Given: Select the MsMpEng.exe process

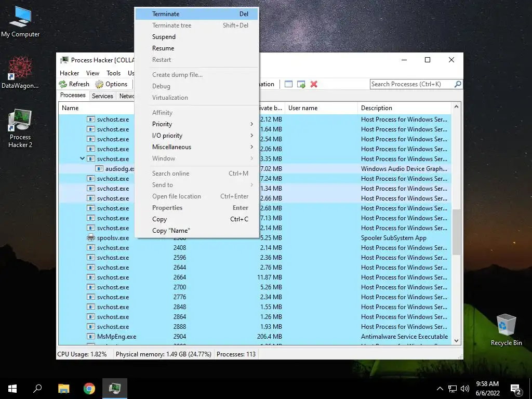Looking at the screenshot, I should coord(255,337).
